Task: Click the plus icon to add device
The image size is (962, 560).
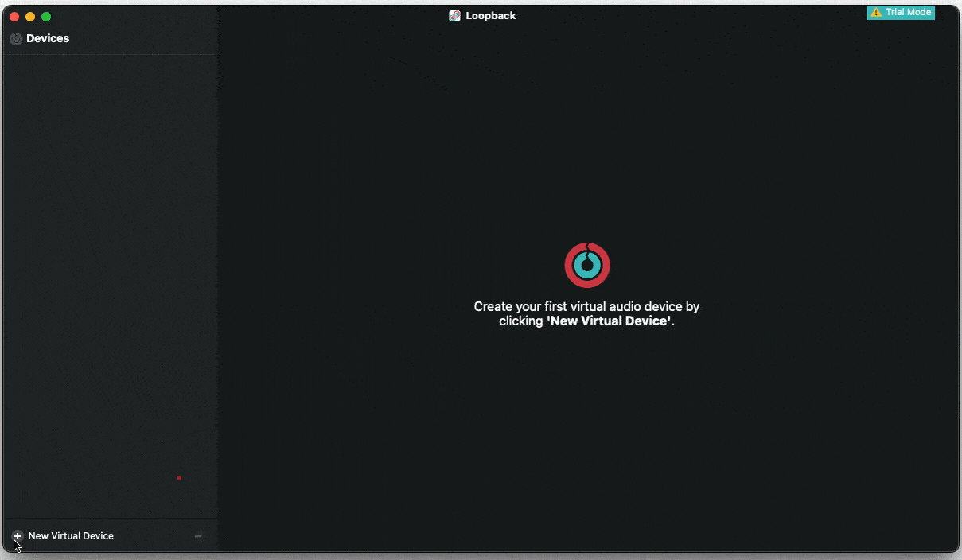Action: coord(18,536)
